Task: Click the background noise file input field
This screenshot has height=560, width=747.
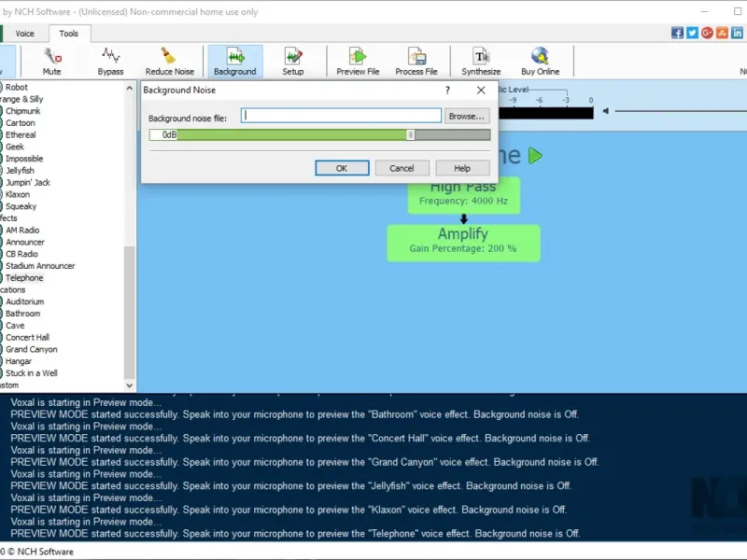Action: coord(341,116)
